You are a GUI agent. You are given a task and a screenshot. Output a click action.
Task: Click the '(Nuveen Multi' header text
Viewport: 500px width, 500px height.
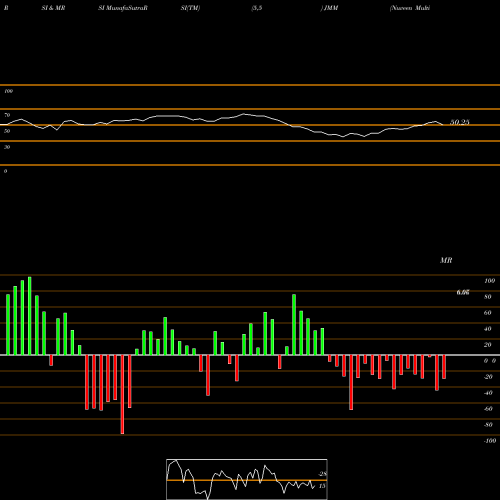pos(410,8)
